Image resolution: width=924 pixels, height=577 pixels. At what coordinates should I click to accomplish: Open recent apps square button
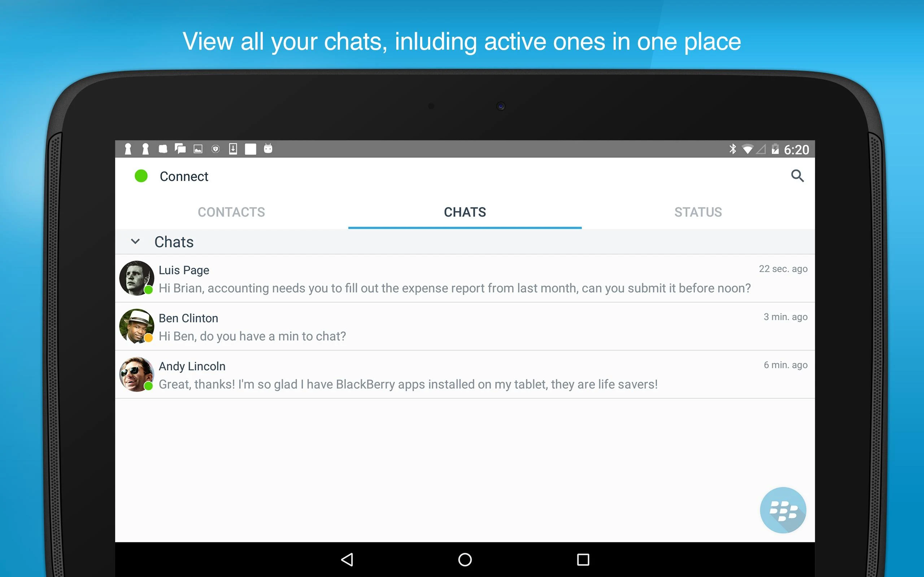click(x=583, y=559)
